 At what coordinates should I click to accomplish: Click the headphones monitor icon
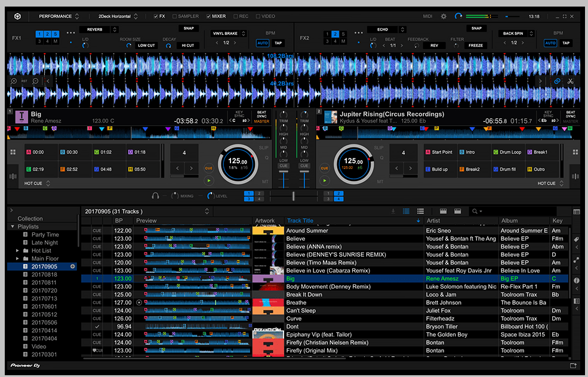[x=155, y=195]
